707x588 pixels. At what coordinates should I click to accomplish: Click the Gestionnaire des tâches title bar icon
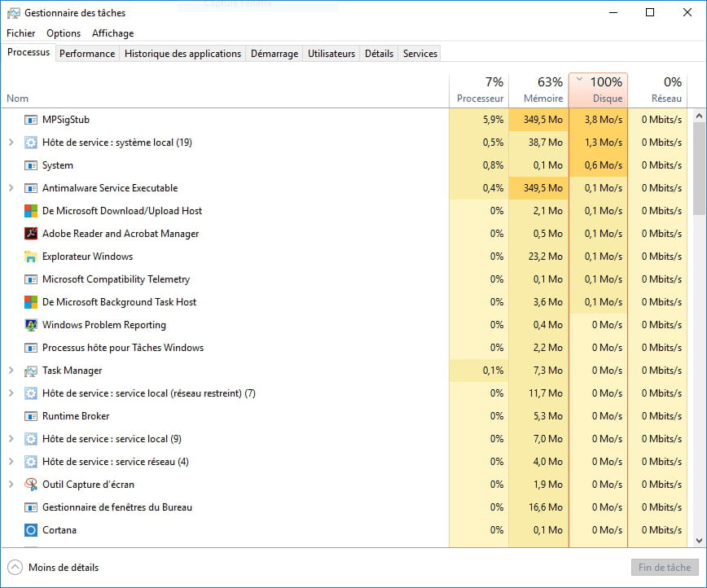14,13
